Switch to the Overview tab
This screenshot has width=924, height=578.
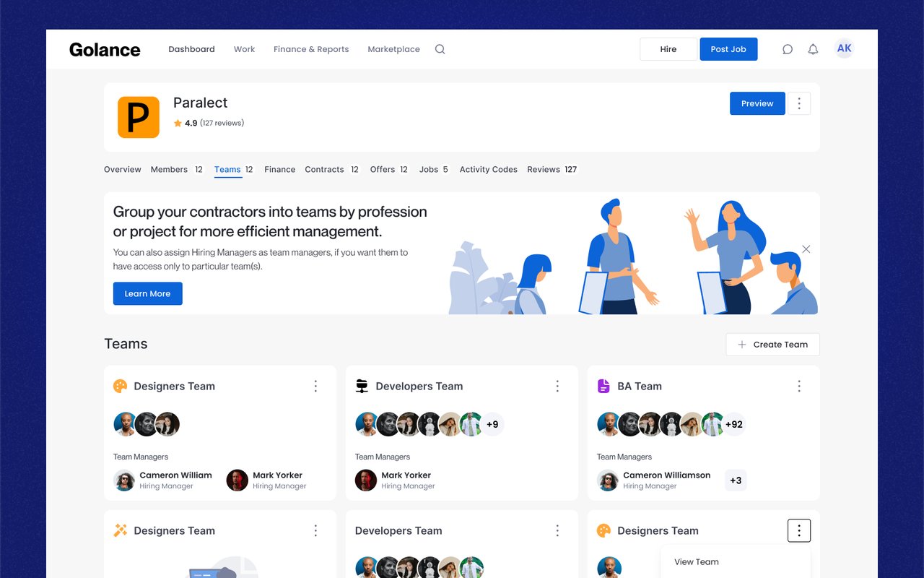123,170
